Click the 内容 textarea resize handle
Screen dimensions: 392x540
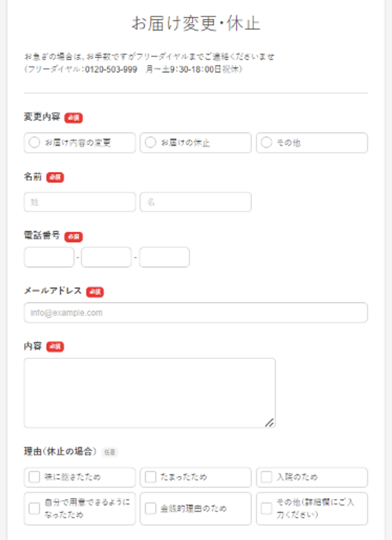270,422
